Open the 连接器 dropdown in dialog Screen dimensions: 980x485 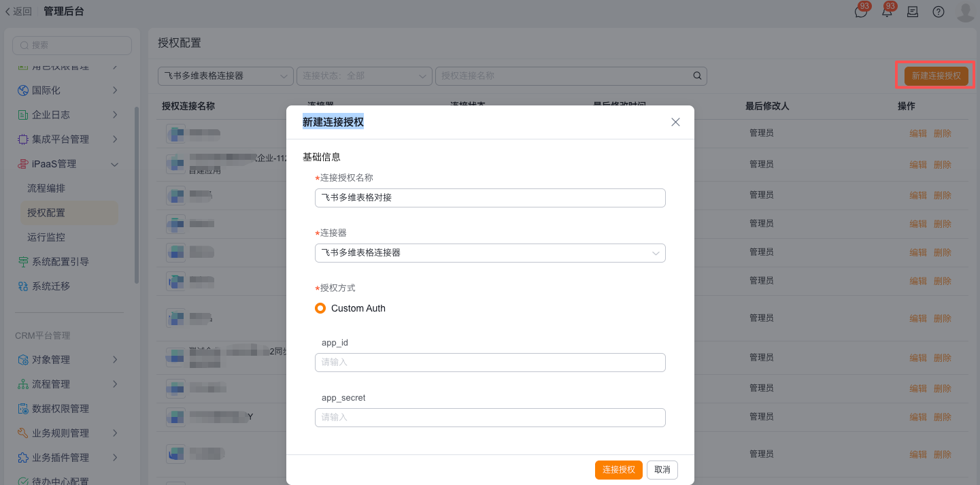point(490,253)
